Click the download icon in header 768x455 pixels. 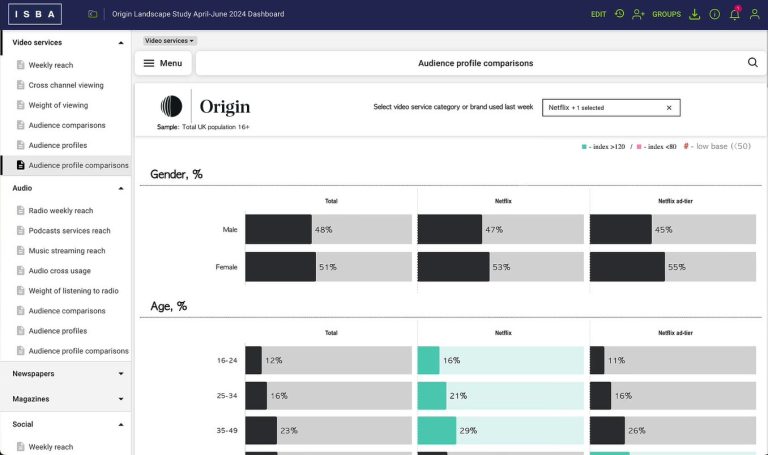(695, 14)
